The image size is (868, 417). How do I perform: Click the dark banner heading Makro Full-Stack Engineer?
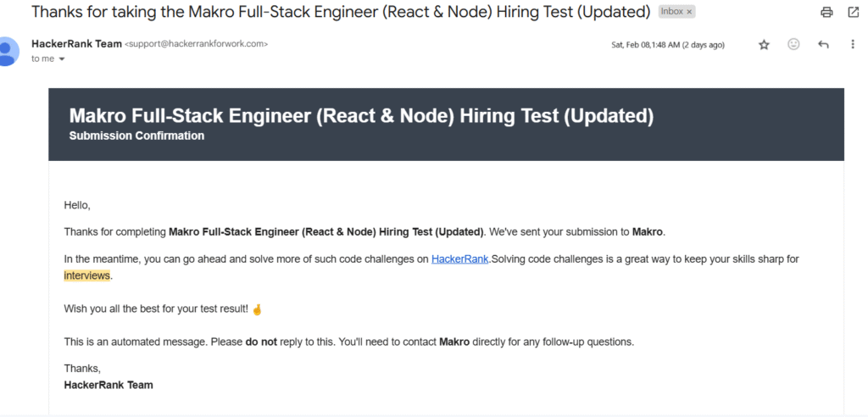[x=361, y=116]
